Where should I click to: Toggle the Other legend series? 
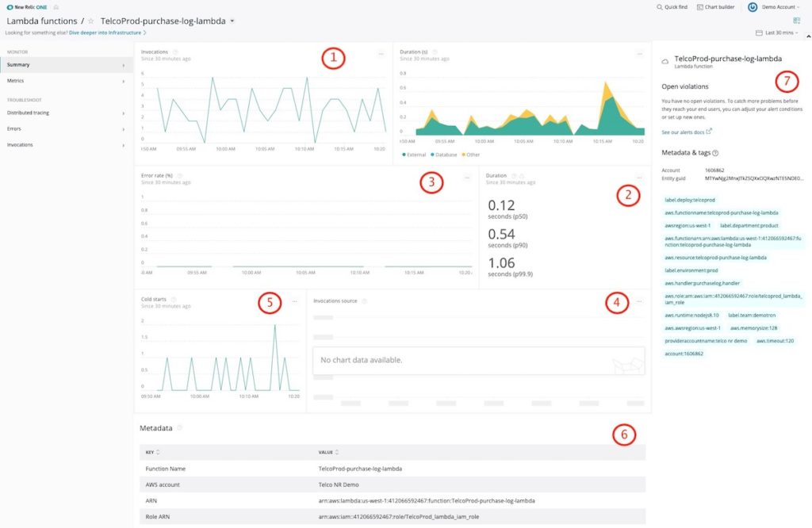471,155
